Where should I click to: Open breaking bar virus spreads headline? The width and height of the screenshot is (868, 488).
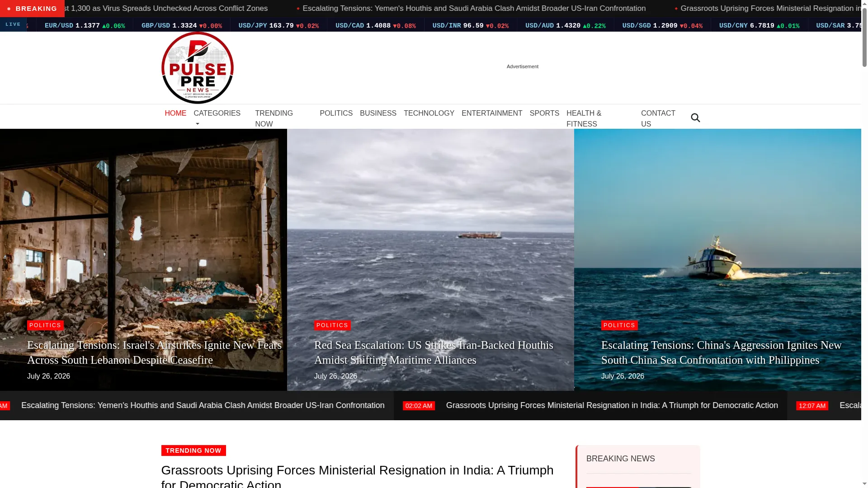coord(166,9)
